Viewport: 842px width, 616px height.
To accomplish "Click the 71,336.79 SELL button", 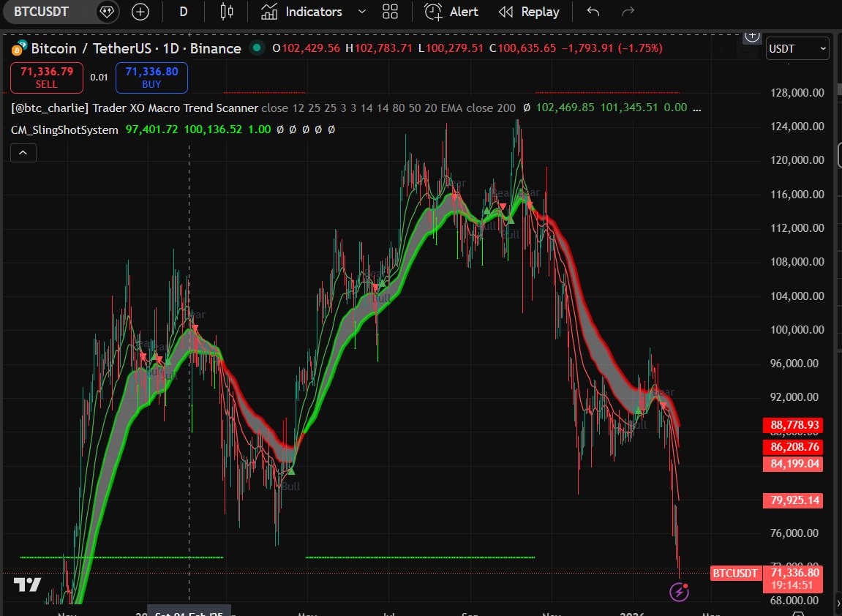I will click(x=47, y=78).
